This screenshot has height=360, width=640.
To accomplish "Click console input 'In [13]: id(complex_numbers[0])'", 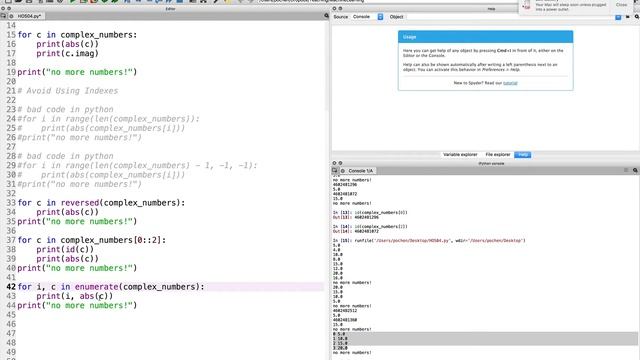I will [x=370, y=213].
